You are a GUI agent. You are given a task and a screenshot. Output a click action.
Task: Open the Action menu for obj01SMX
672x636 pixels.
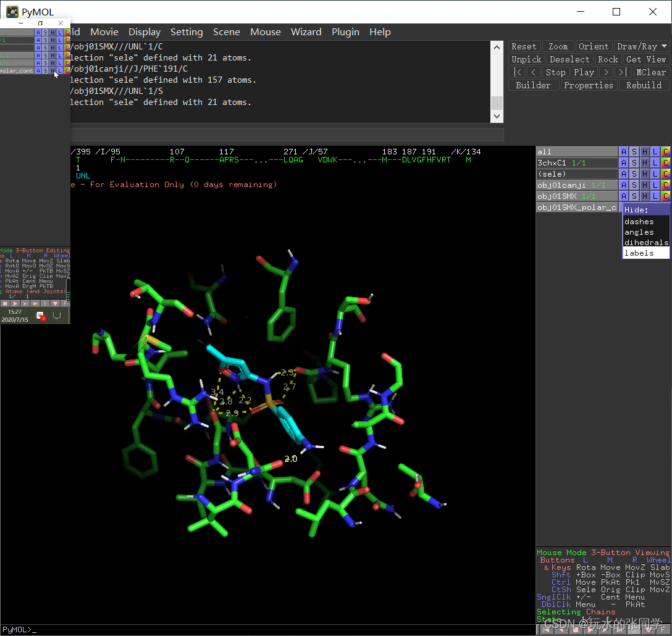(624, 196)
